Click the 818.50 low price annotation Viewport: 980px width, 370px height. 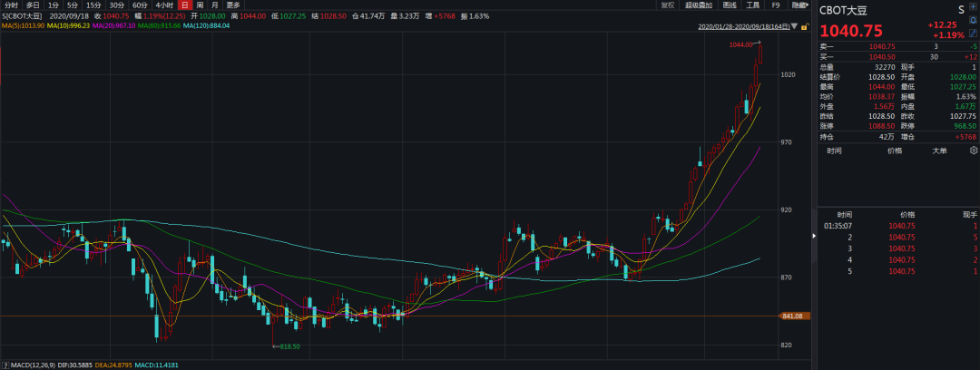coord(290,346)
